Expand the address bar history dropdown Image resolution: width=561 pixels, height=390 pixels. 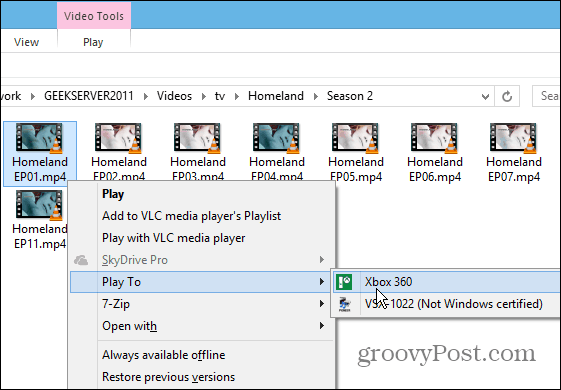(x=485, y=97)
